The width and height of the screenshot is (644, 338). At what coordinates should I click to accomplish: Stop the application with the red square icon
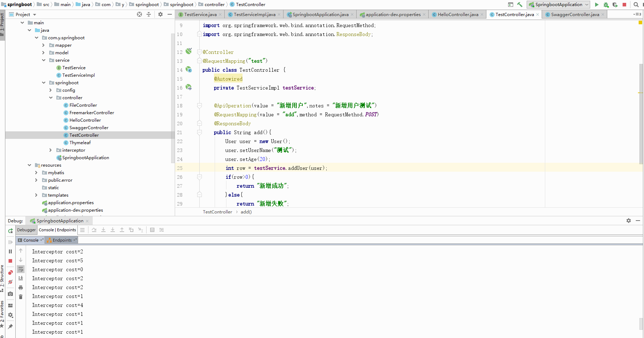pos(624,4)
